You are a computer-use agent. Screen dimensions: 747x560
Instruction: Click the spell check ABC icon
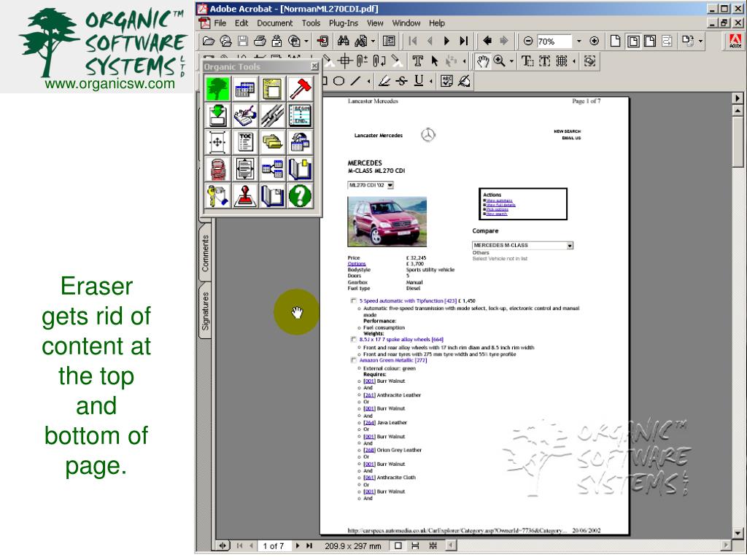coord(446,82)
